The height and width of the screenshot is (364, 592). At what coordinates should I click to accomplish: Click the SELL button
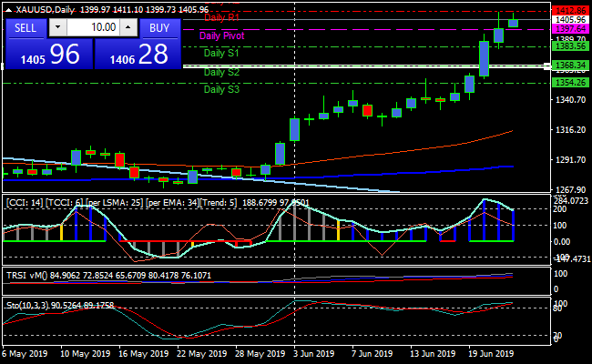pos(26,27)
